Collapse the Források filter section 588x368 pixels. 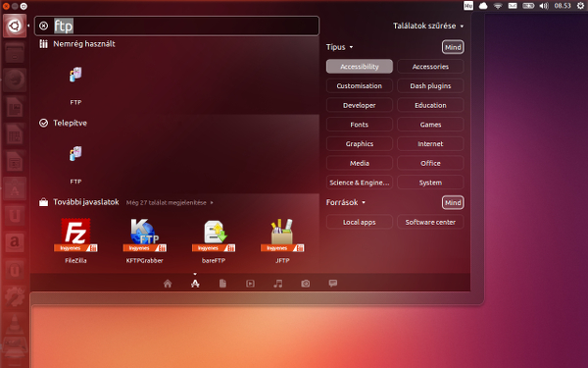pos(345,202)
